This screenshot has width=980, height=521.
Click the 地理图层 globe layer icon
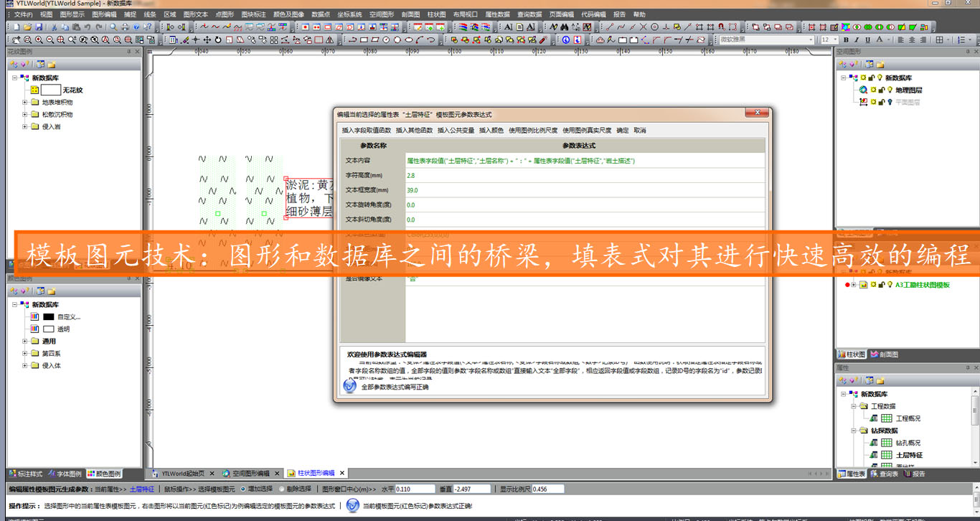tap(863, 90)
